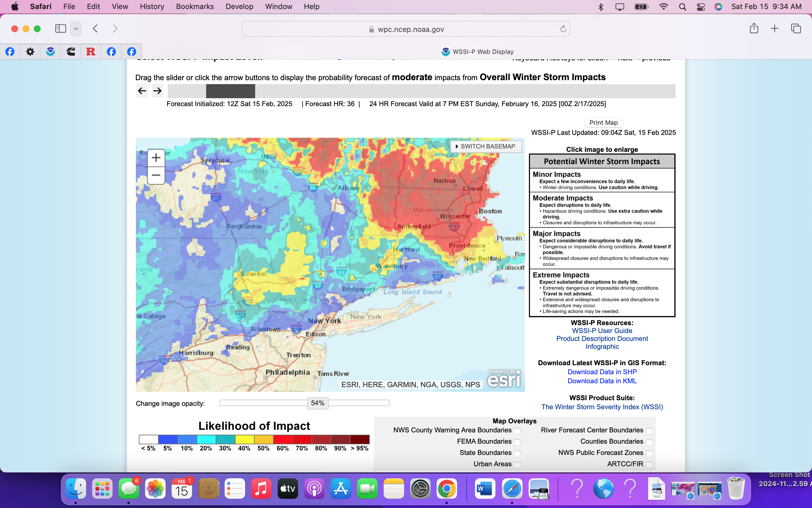
Task: Click the previous forecast arrow button
Action: 142,91
